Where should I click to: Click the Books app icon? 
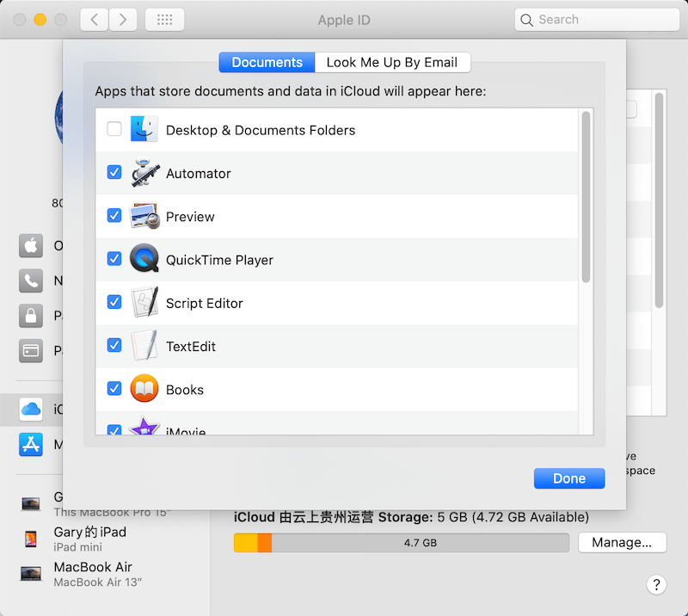click(x=144, y=388)
